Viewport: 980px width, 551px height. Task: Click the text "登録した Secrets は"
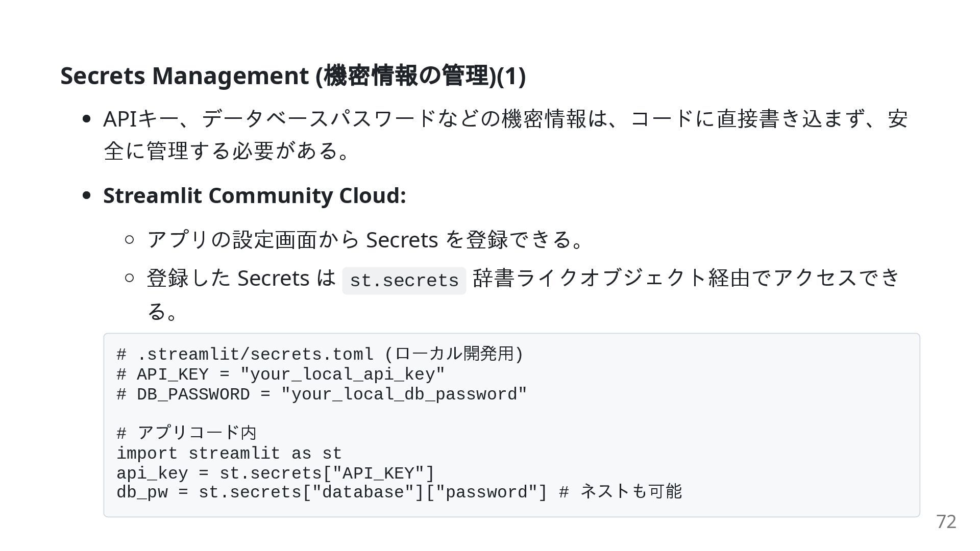click(x=241, y=278)
